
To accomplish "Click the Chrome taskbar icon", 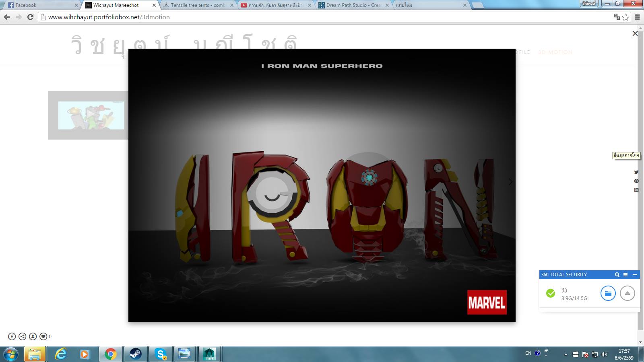I will 110,354.
